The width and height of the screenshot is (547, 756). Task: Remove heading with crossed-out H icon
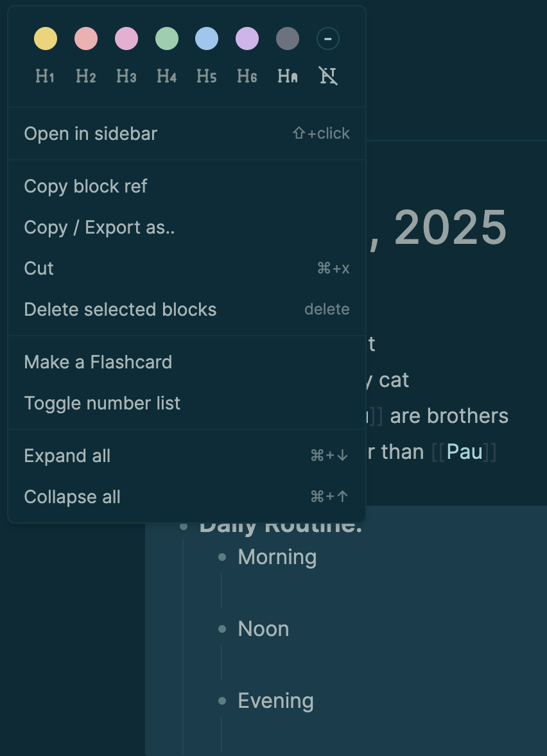pyautogui.click(x=328, y=76)
